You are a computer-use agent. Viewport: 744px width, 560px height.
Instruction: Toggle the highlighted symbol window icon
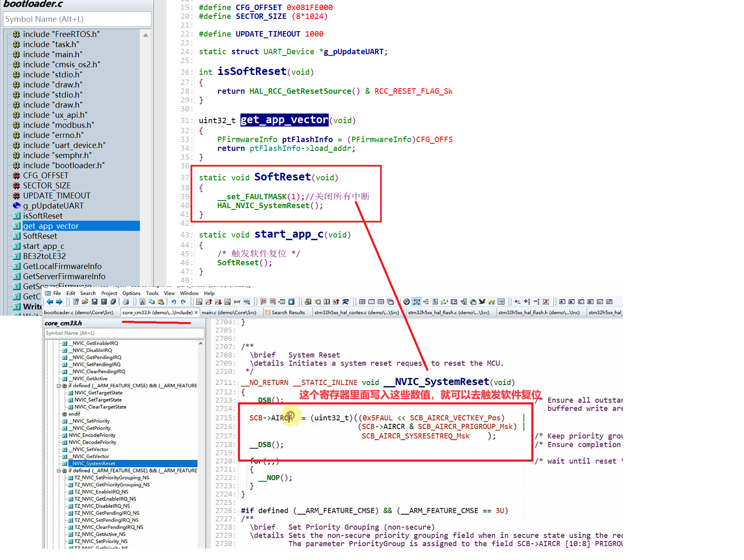pos(416,301)
